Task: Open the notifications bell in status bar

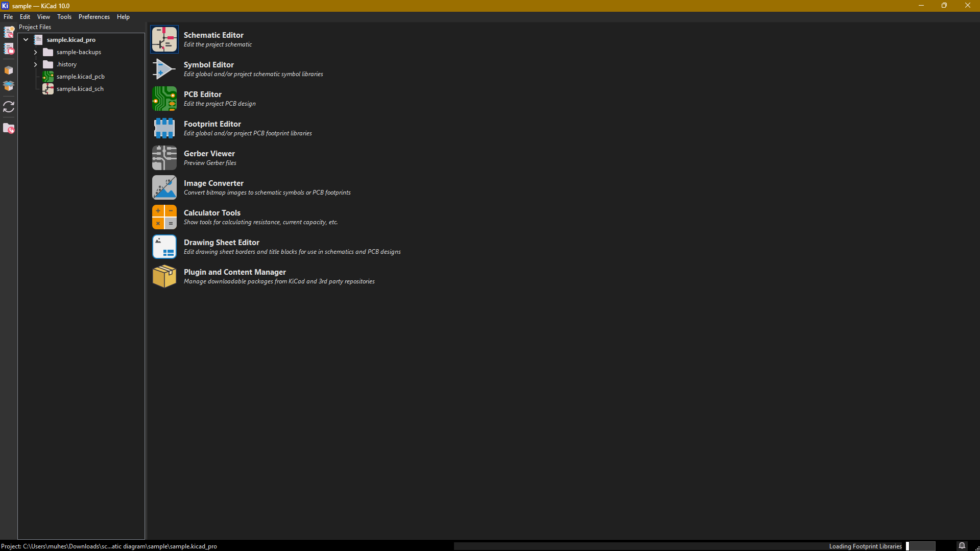Action: pyautogui.click(x=962, y=546)
